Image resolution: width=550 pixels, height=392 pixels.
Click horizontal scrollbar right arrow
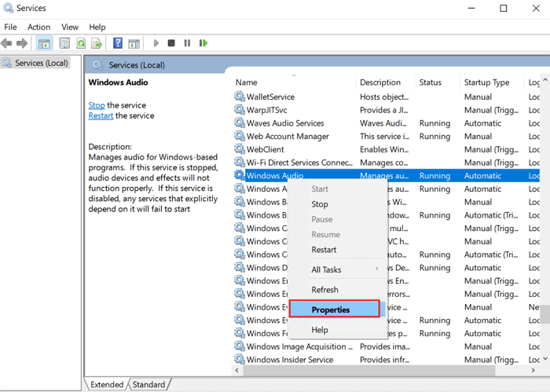(533, 370)
